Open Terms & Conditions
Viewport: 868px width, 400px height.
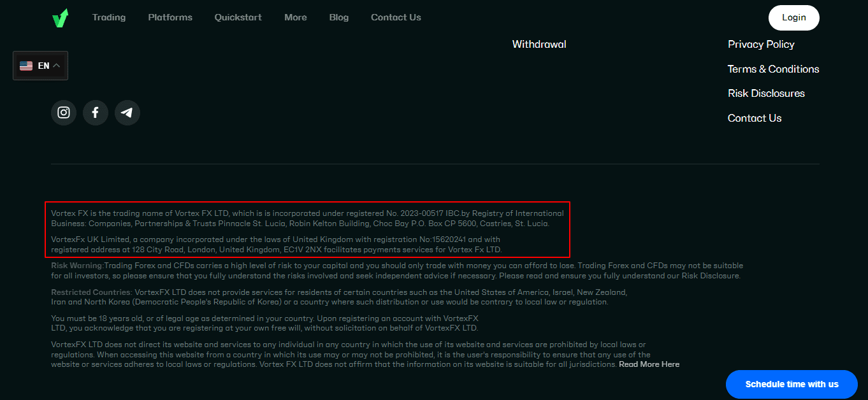[773, 69]
